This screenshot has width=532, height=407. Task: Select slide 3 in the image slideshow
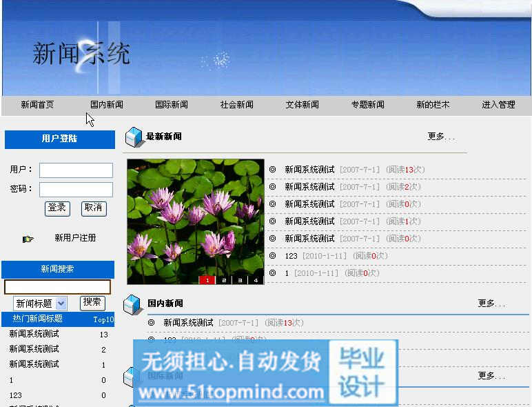(x=240, y=280)
